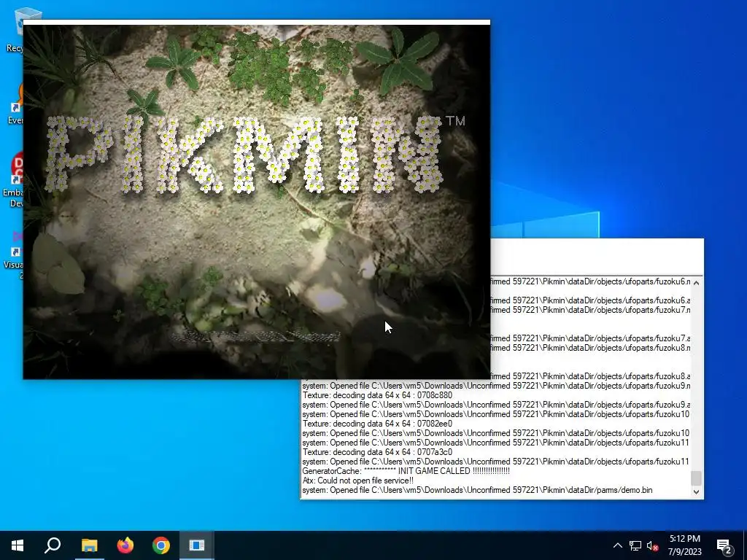Click the log line ending in fuzoku7.a

click(590, 338)
